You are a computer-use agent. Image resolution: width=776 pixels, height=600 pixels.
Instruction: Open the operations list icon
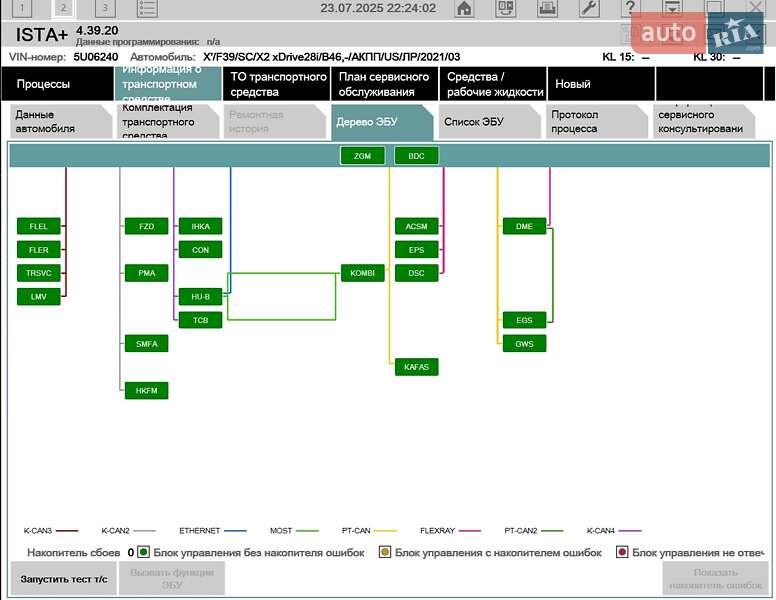tap(147, 9)
